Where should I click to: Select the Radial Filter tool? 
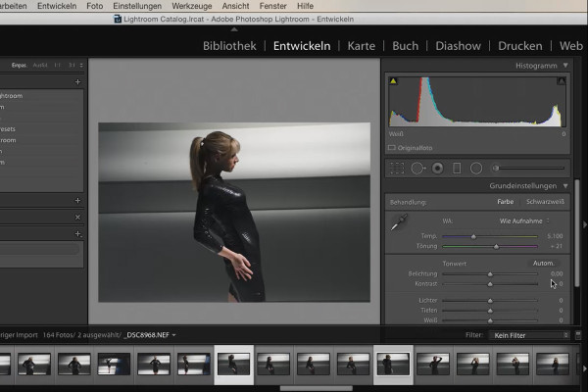(x=476, y=169)
